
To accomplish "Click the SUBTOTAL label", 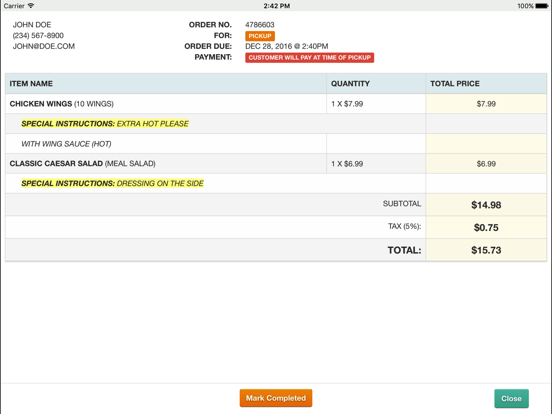I will pos(402,203).
